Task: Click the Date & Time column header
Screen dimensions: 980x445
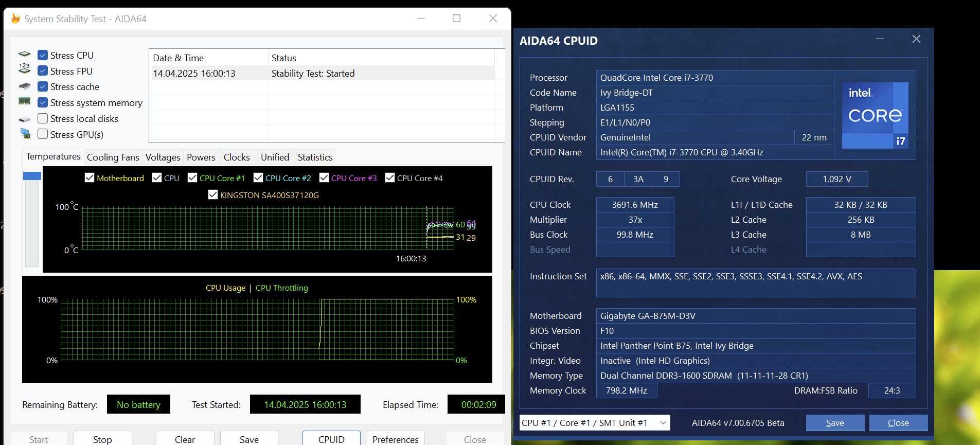Action: pos(208,58)
